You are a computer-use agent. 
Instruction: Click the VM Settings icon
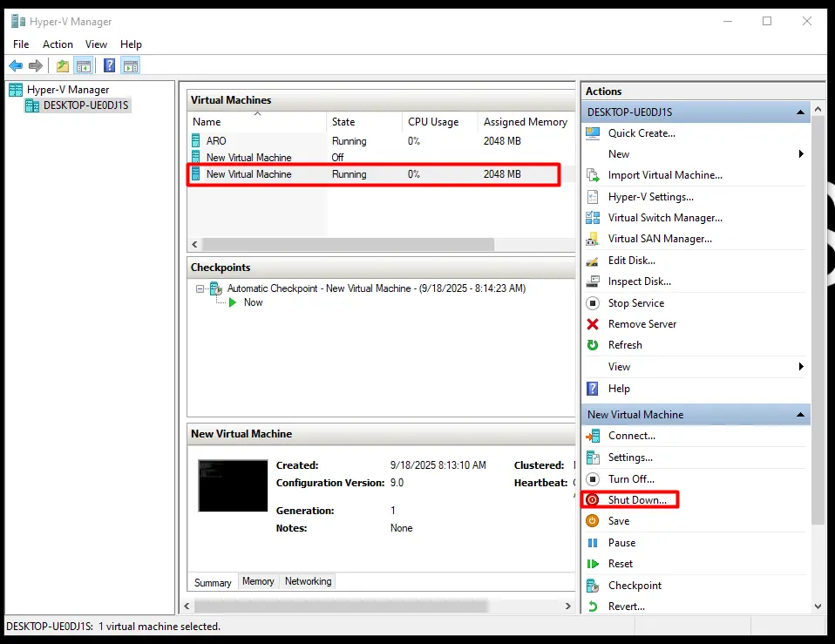point(593,458)
